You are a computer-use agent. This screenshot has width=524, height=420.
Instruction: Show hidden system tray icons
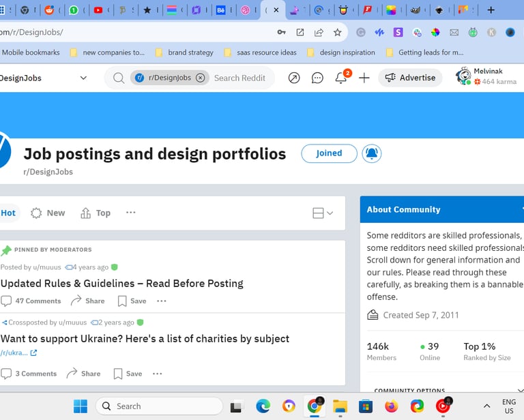[x=487, y=406]
